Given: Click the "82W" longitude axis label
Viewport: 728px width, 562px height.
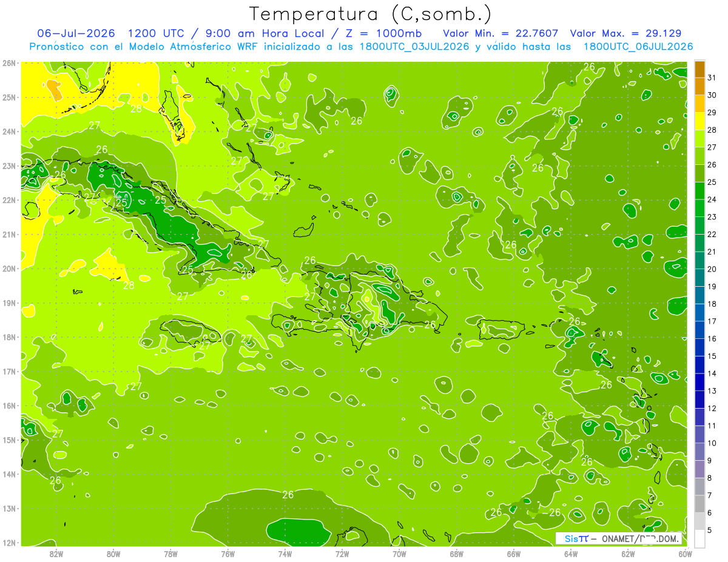Looking at the screenshot, I should 56,554.
